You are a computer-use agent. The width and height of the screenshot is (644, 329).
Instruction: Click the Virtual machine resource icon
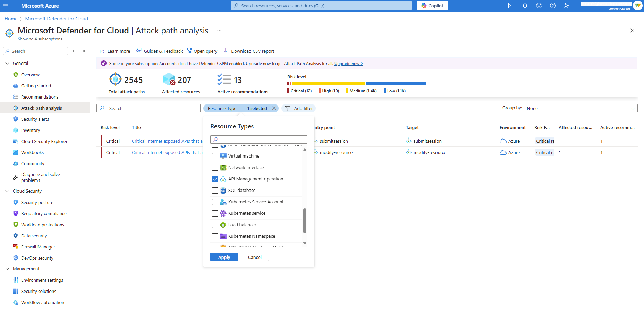pos(223,156)
